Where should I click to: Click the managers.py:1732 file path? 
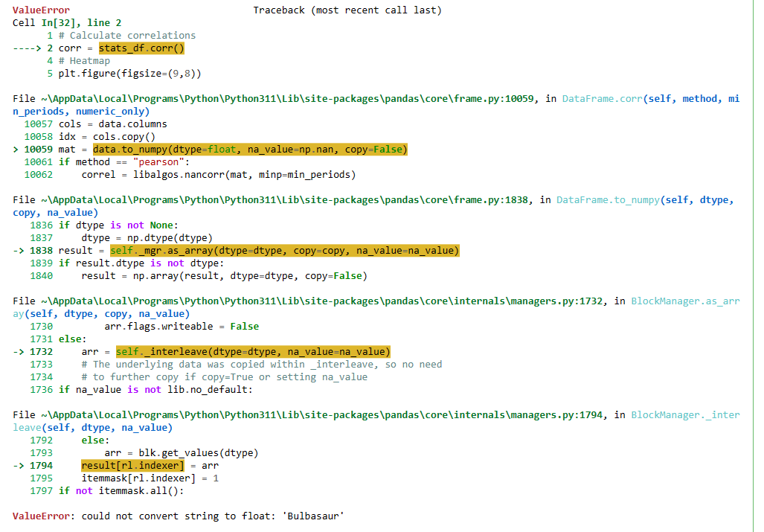tap(322, 301)
